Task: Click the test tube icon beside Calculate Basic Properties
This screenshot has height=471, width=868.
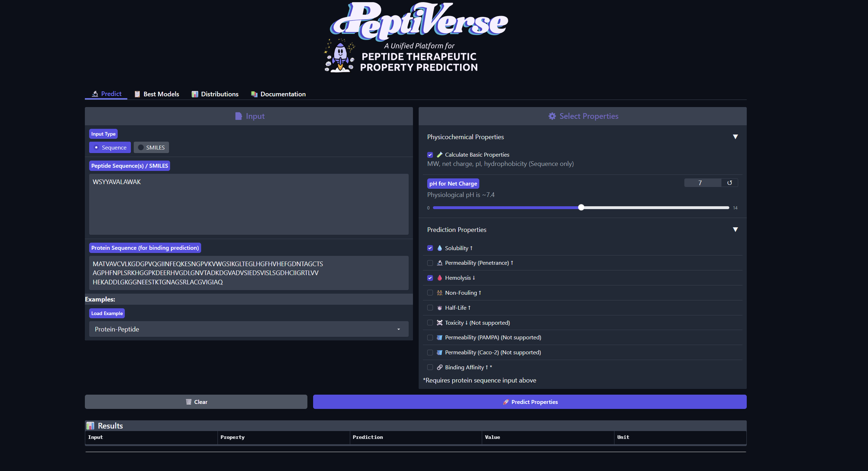Action: [x=440, y=155]
